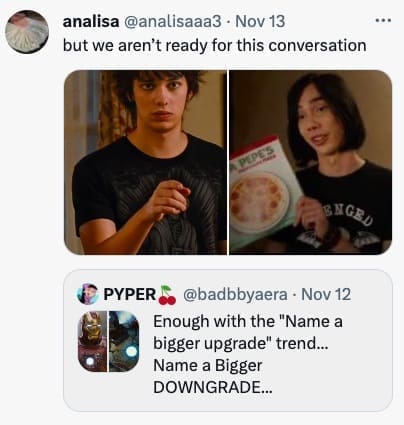
Task: Click the cherry emoji beside PYPER
Action: point(167,295)
